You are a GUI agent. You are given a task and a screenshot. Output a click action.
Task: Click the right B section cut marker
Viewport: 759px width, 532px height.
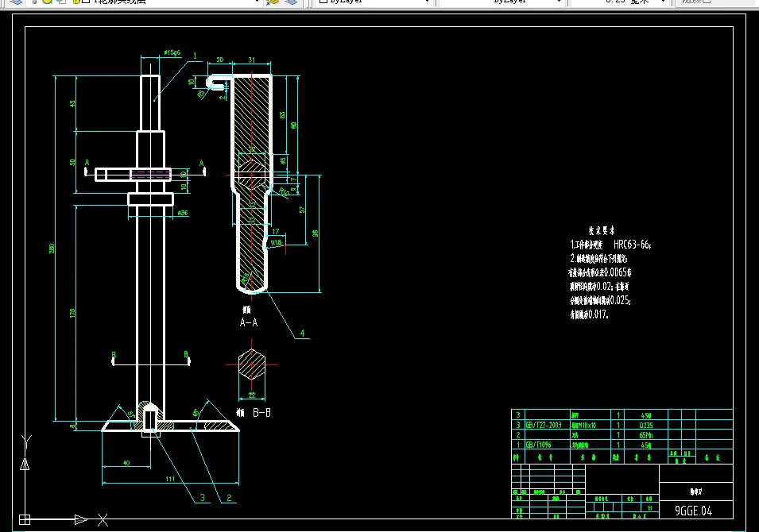186,358
